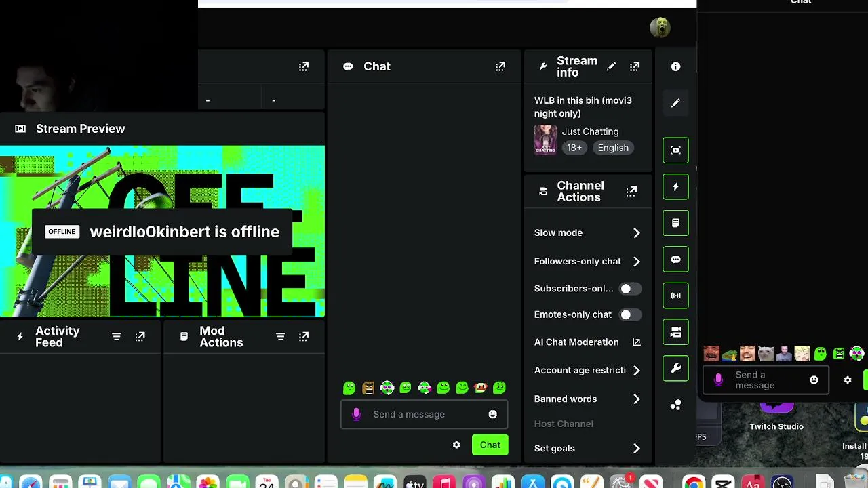This screenshot has height=488, width=868.
Task: Click the purple microphone in main chat box
Action: click(356, 414)
